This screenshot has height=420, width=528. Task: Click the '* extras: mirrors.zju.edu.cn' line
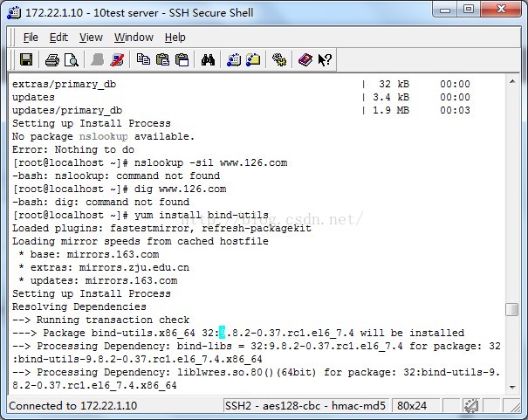click(x=104, y=267)
